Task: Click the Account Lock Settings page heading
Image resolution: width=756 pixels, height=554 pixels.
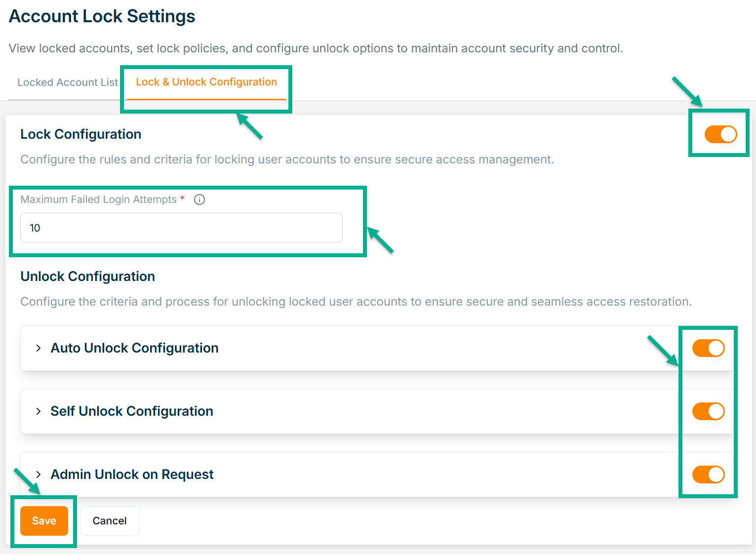Action: click(x=102, y=16)
